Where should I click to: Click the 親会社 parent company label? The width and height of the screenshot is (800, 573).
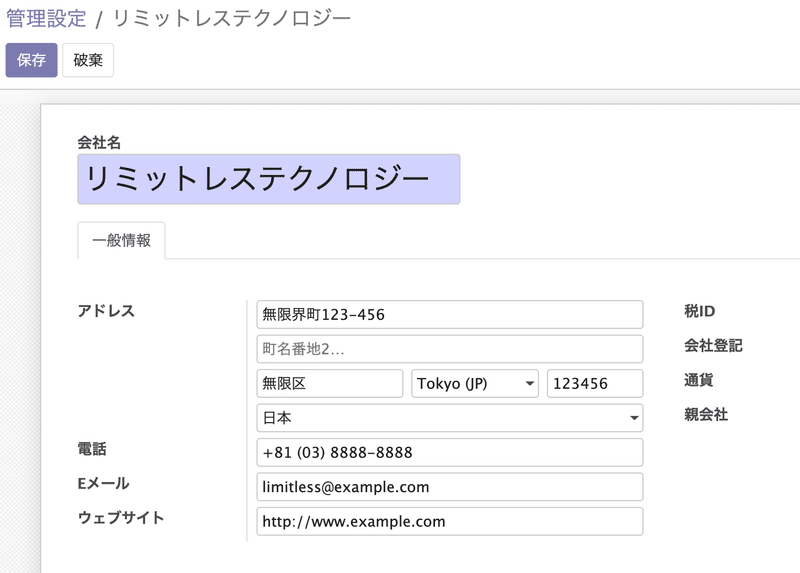706,414
